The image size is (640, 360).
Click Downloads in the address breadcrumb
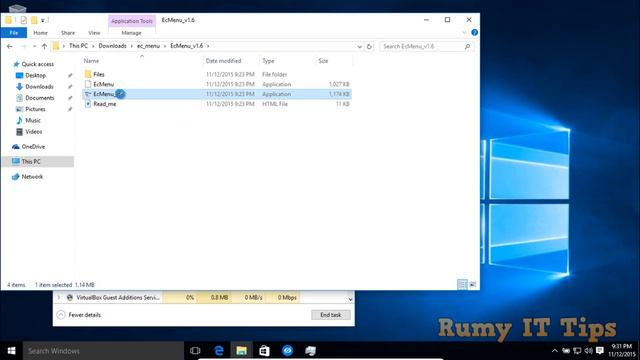coord(113,46)
